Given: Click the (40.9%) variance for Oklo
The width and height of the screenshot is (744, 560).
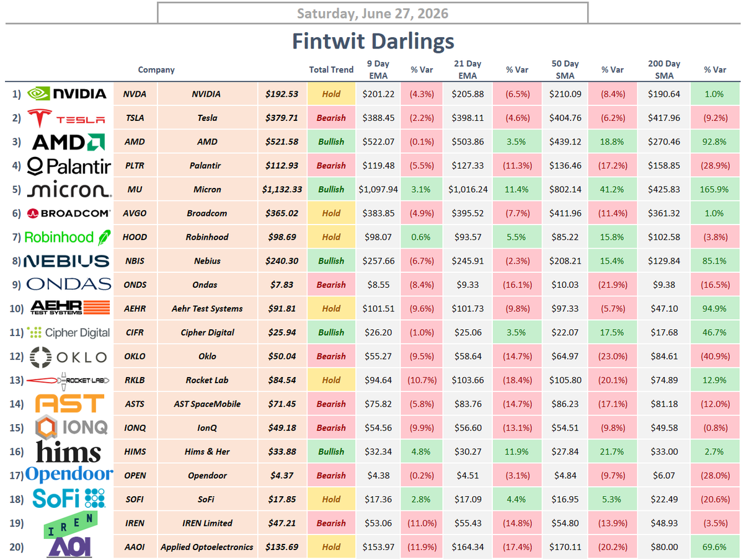Looking at the screenshot, I should point(714,356).
